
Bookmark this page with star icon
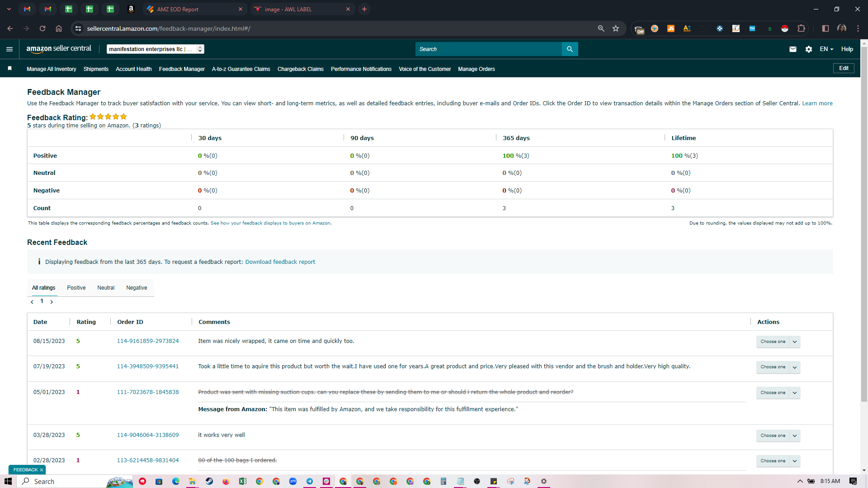coord(616,28)
